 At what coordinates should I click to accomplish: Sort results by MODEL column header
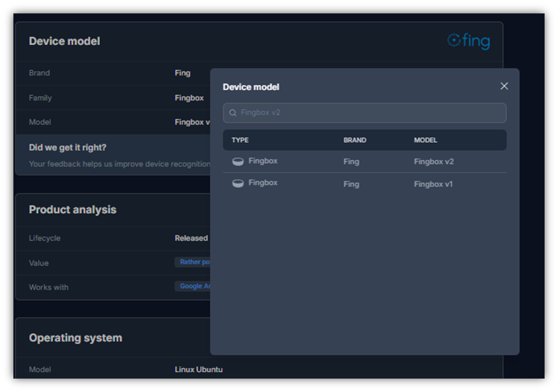pyautogui.click(x=425, y=140)
